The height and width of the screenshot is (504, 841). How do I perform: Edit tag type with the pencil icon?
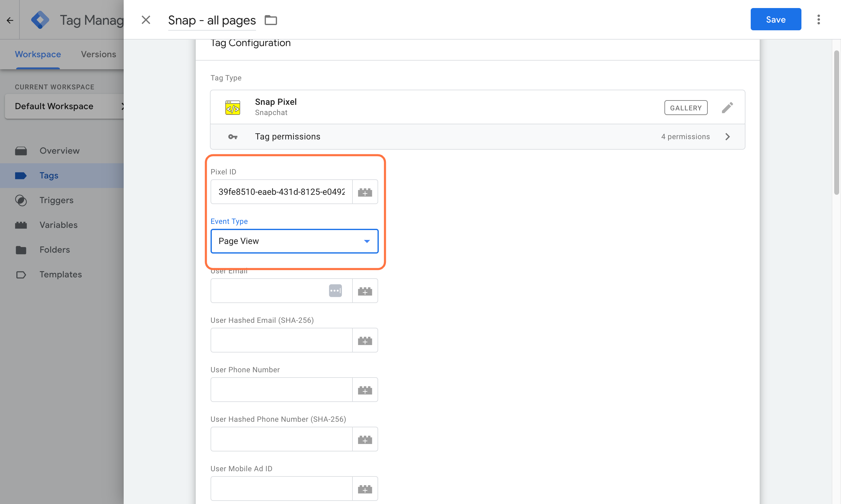[x=727, y=108]
